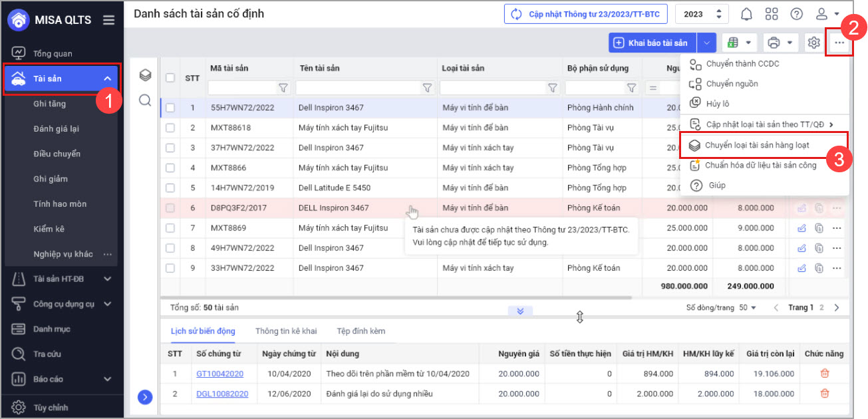Click the notification bell icon
Image resolution: width=868 pixels, height=419 pixels.
point(747,14)
